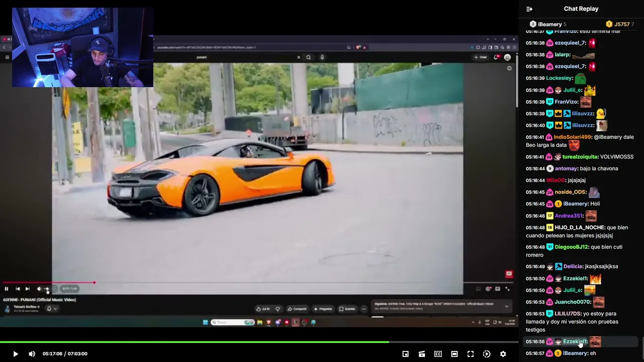Go to previous video in embedded YouTube player
Viewport: 644px width, 362px height.
click(x=18, y=289)
